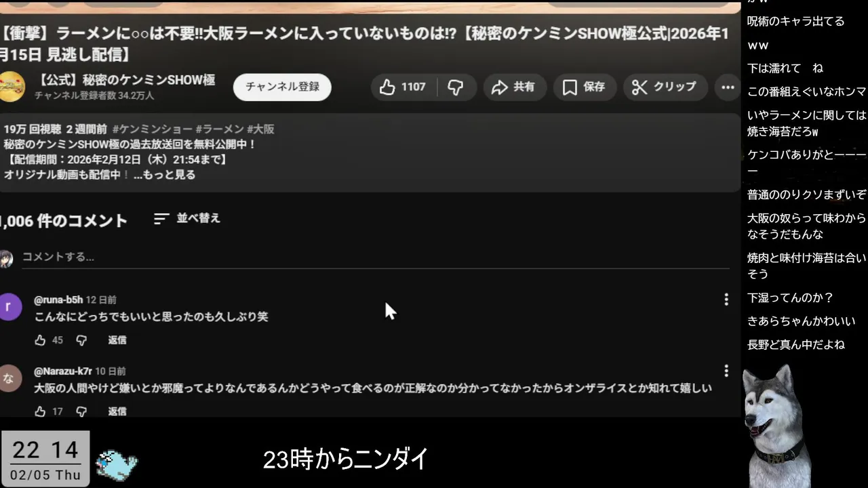Subscribe via チャンネル登録 button
868x488 pixels.
(282, 87)
